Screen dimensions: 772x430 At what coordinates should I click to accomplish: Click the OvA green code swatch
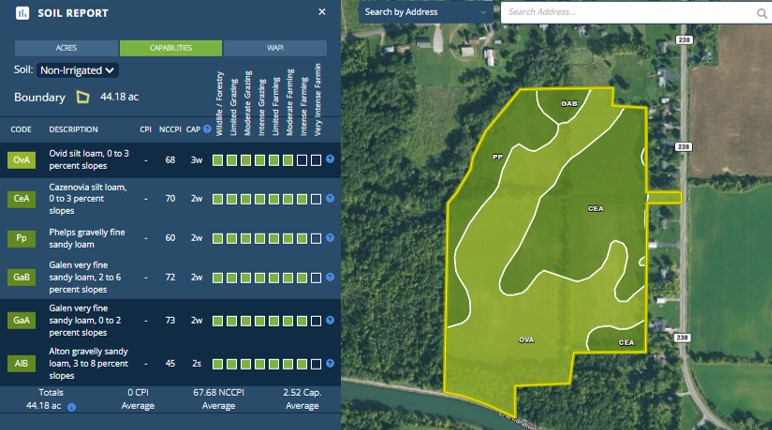coord(21,160)
